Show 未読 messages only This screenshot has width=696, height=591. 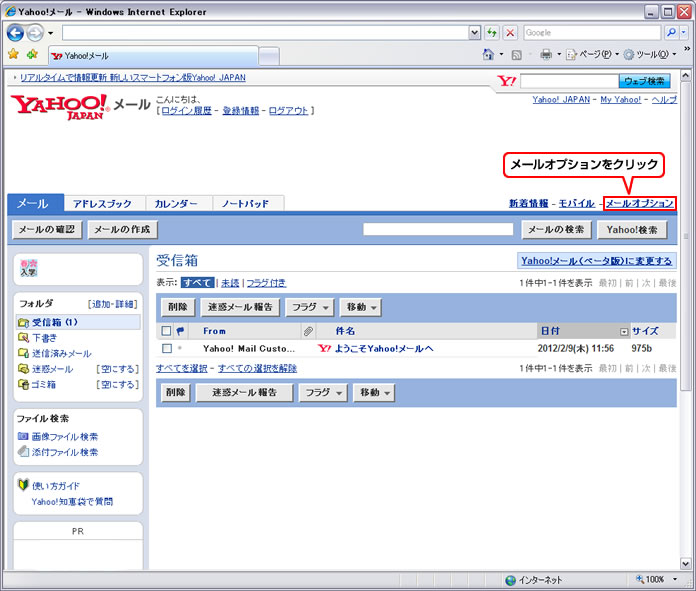(x=230, y=283)
